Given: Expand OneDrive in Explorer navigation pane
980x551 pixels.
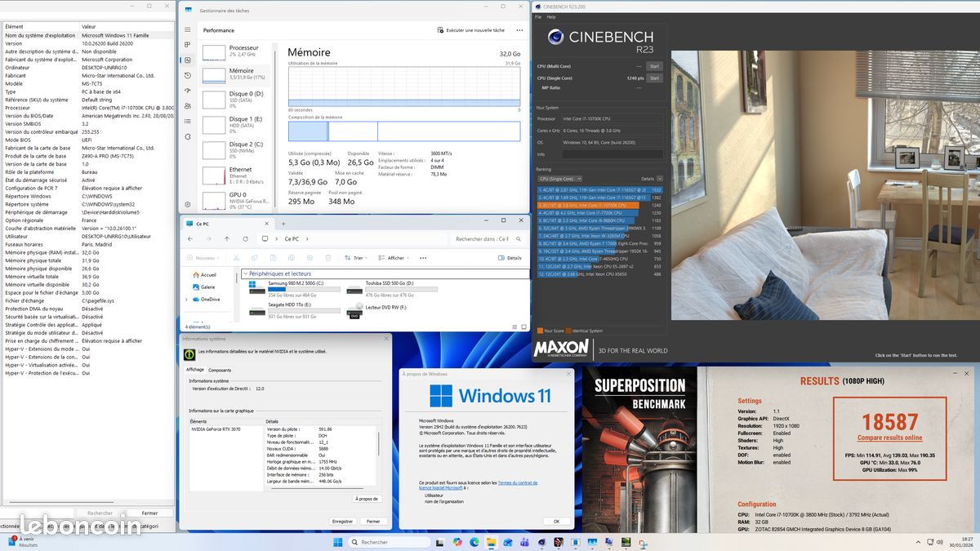Looking at the screenshot, I should pos(187,299).
